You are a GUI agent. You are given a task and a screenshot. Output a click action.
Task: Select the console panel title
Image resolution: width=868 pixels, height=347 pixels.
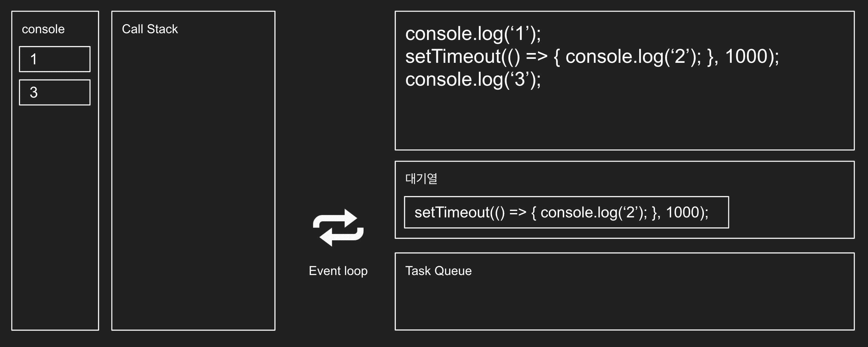43,29
